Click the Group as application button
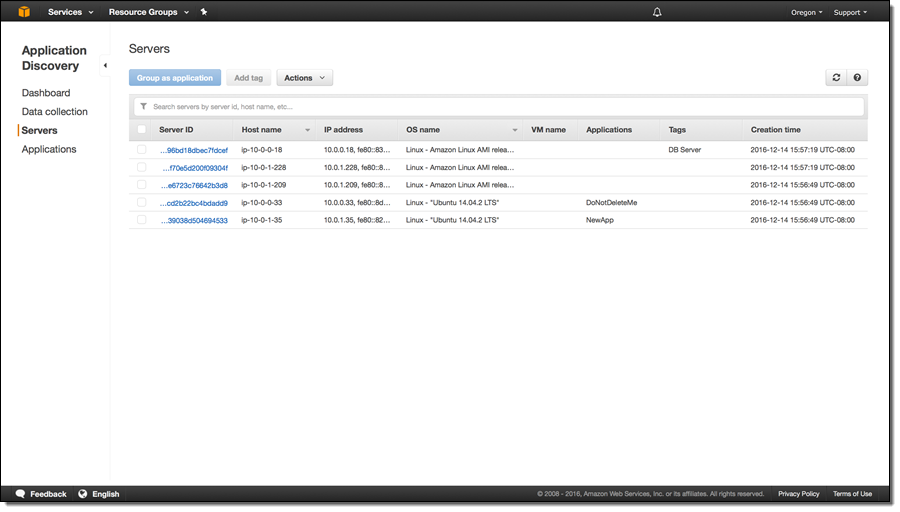Screen dimensions: 900x512 pos(175,78)
